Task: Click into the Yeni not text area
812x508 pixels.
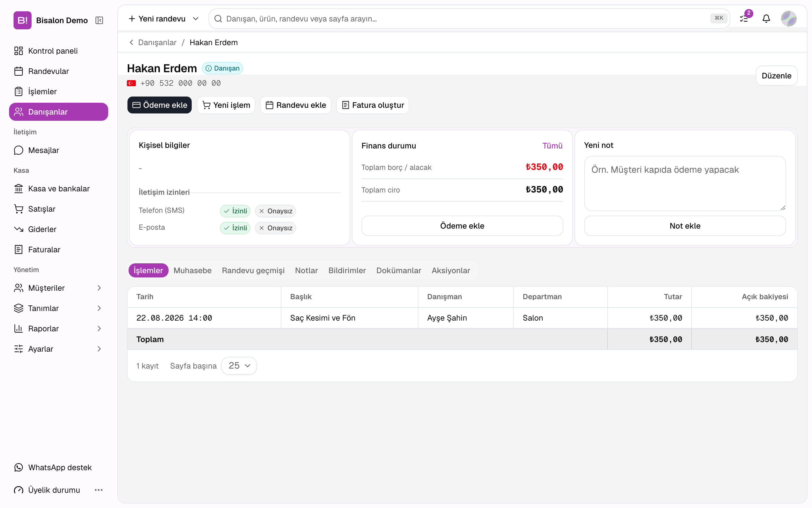Action: point(685,183)
